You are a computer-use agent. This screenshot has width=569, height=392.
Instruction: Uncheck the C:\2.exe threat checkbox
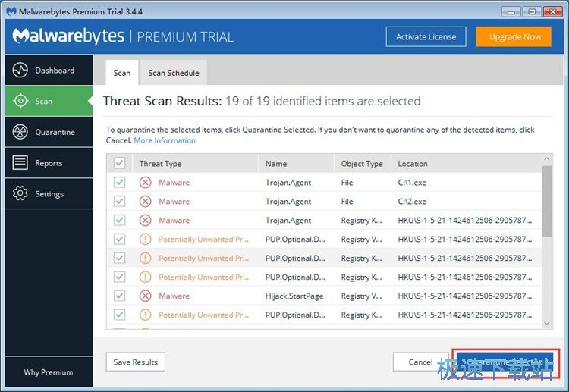119,201
